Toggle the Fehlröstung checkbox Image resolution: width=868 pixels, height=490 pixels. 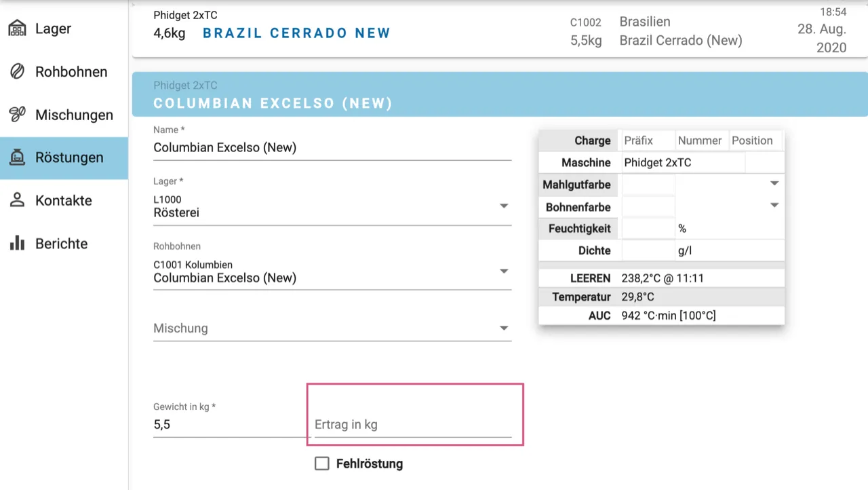pos(322,464)
